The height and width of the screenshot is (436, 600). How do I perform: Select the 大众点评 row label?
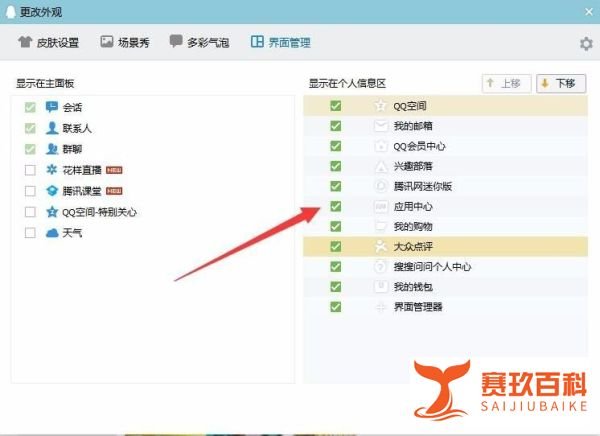point(413,247)
